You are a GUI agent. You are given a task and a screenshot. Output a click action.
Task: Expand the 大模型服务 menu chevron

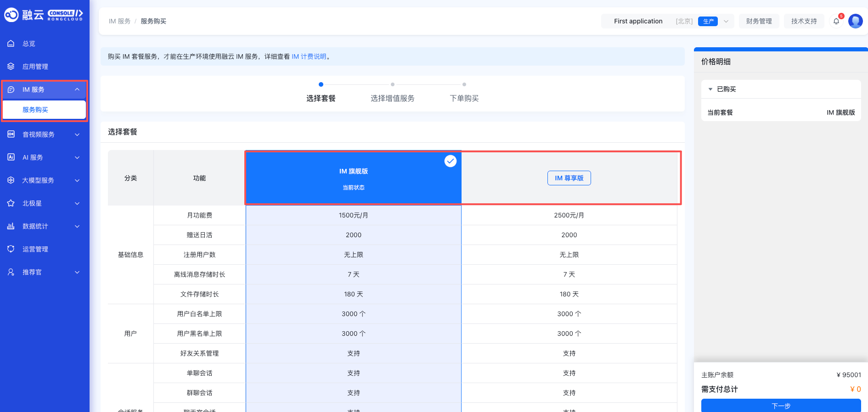coord(77,180)
